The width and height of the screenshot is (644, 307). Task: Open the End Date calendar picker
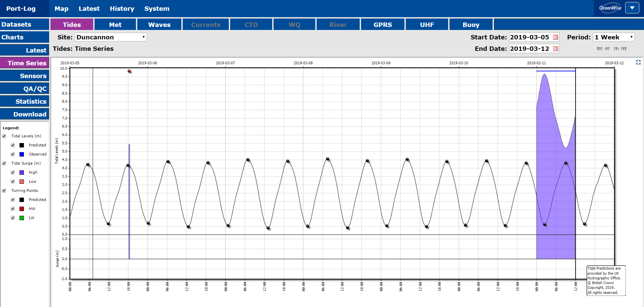pyautogui.click(x=556, y=49)
